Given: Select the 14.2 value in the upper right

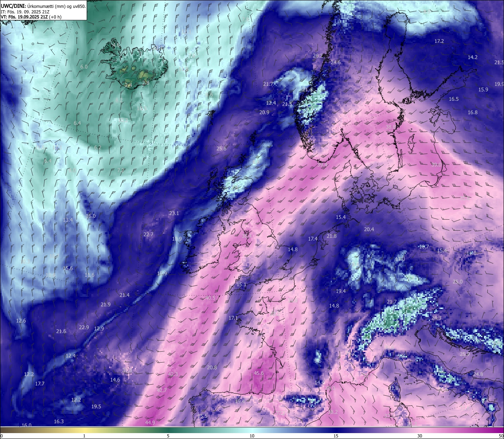Looking at the screenshot, I should [472, 57].
